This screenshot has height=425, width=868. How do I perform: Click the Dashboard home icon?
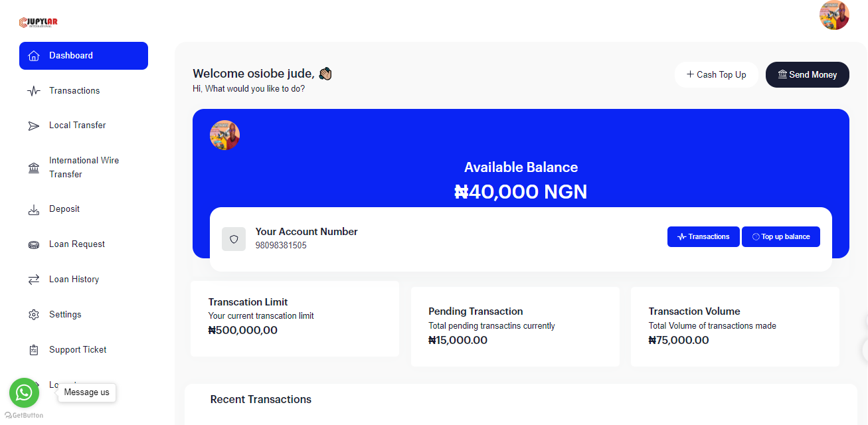[x=34, y=56]
